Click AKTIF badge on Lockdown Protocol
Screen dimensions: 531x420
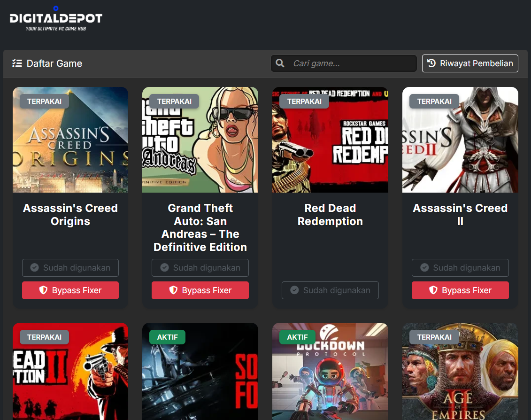tap(297, 337)
